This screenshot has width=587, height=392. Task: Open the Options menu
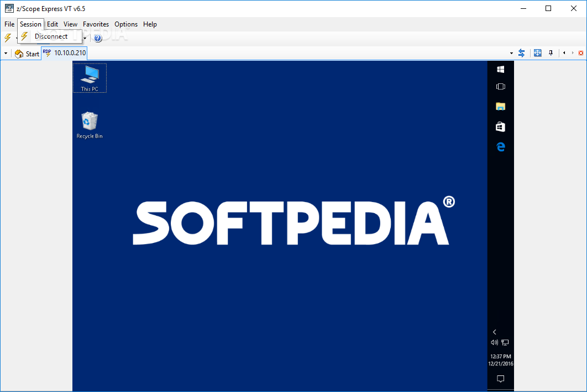point(126,24)
